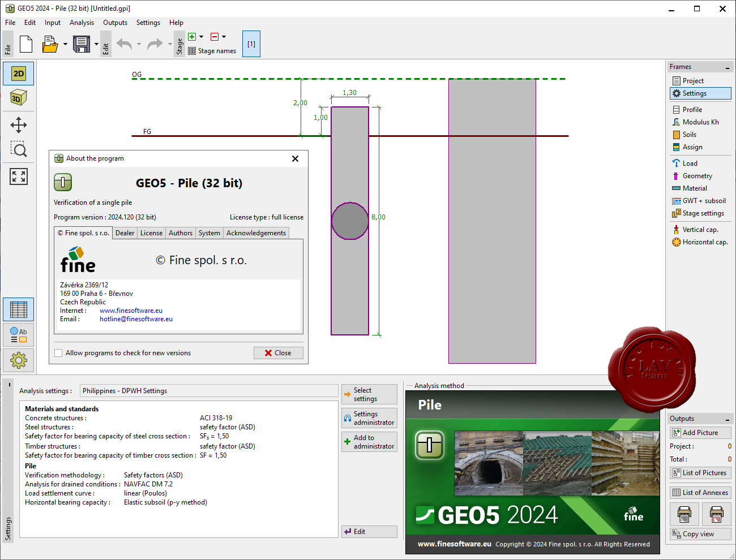Screen dimensions: 736x560
Task: Open Geometry frame
Action: pyautogui.click(x=700, y=176)
